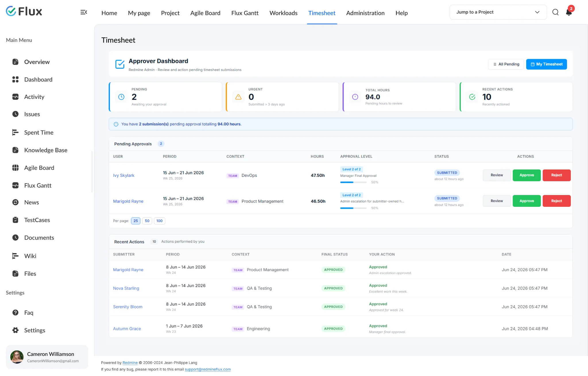Image resolution: width=588 pixels, height=376 pixels.
Task: Click the Faq question mark icon
Action: (x=16, y=313)
